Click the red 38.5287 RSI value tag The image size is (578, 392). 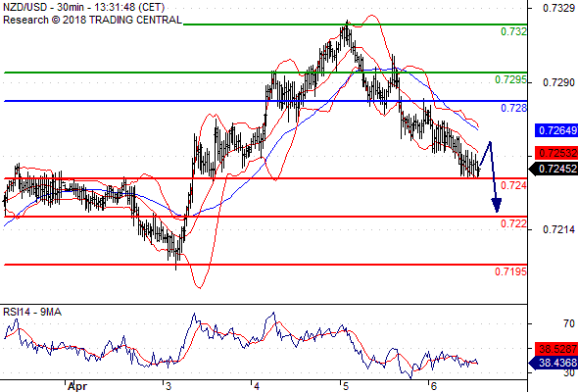tap(556, 349)
